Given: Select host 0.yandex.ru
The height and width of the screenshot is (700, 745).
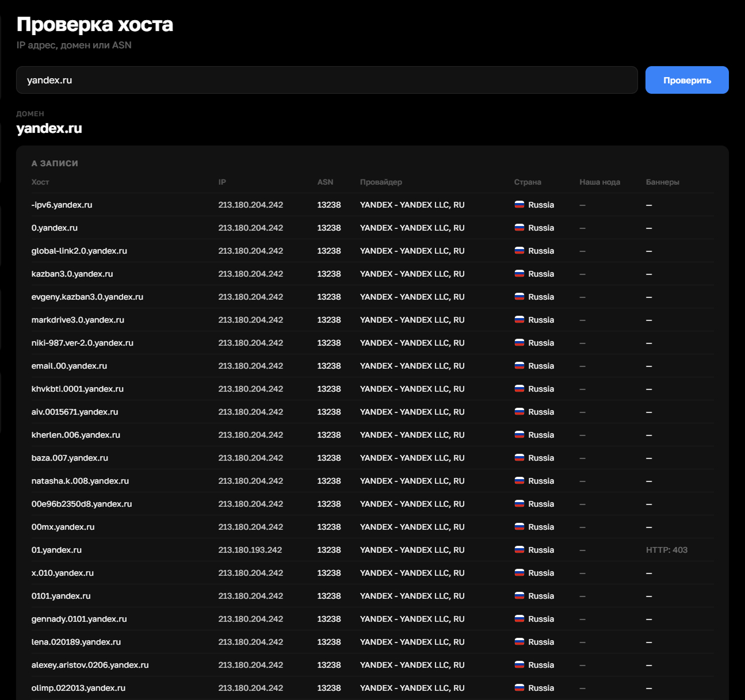Looking at the screenshot, I should tap(55, 228).
